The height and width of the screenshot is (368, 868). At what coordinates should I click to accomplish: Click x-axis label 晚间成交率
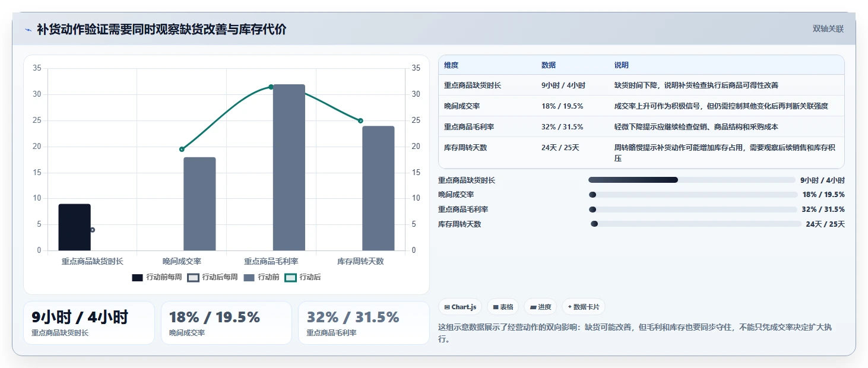pyautogui.click(x=182, y=261)
